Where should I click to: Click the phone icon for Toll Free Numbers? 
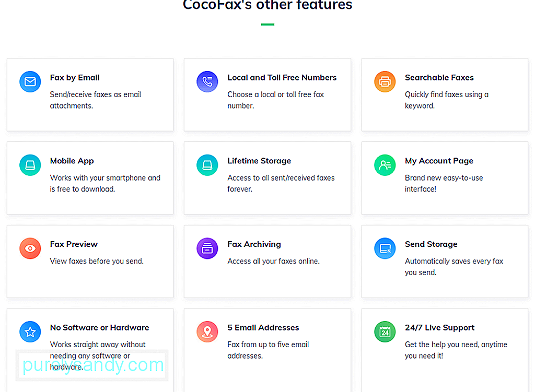tap(207, 82)
